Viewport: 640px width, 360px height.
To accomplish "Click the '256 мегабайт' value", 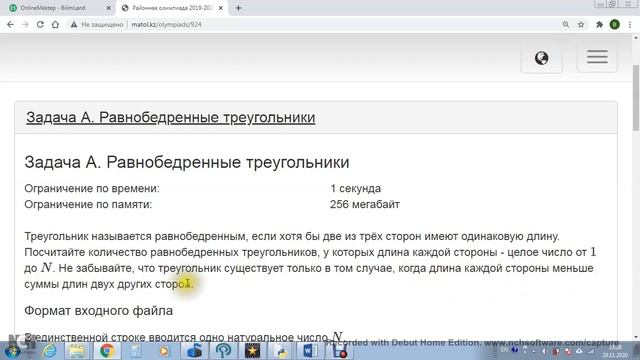I will point(365,204).
